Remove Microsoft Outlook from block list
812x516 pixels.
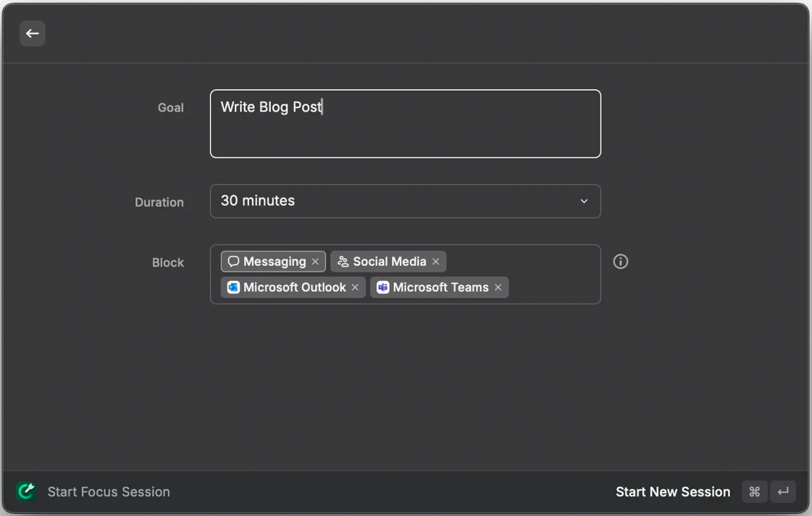click(x=355, y=288)
